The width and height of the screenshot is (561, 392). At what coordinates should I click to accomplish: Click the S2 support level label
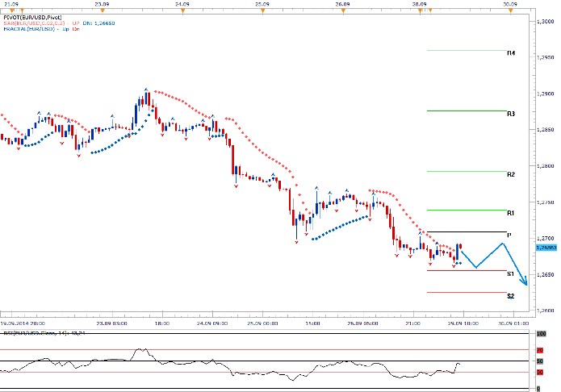[x=511, y=296]
